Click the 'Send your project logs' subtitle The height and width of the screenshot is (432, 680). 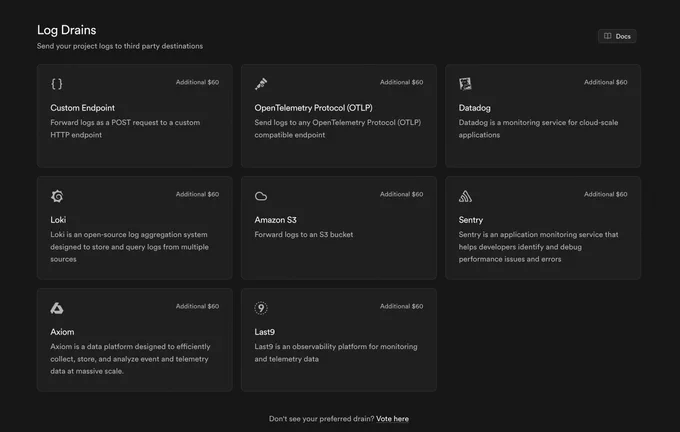pos(120,46)
